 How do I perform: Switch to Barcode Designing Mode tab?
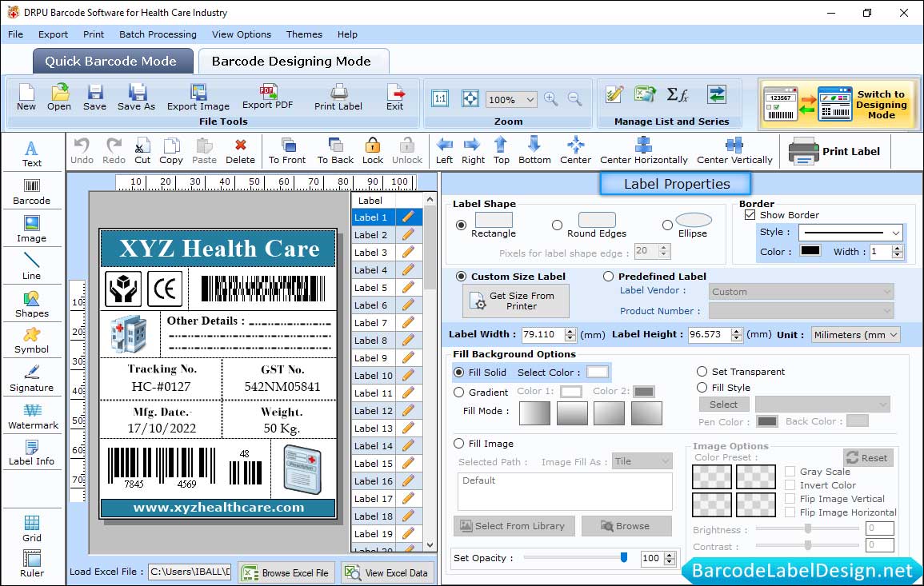pyautogui.click(x=293, y=62)
